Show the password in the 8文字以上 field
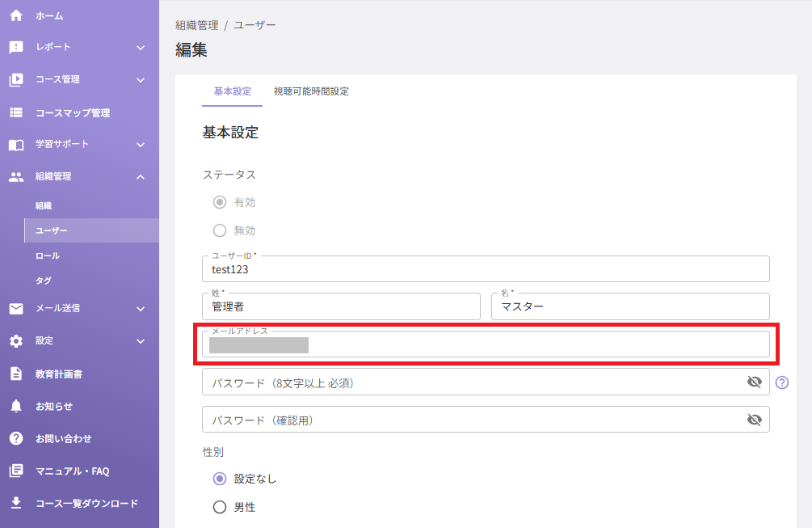Screen dimensions: 812x528 pyautogui.click(x=755, y=382)
